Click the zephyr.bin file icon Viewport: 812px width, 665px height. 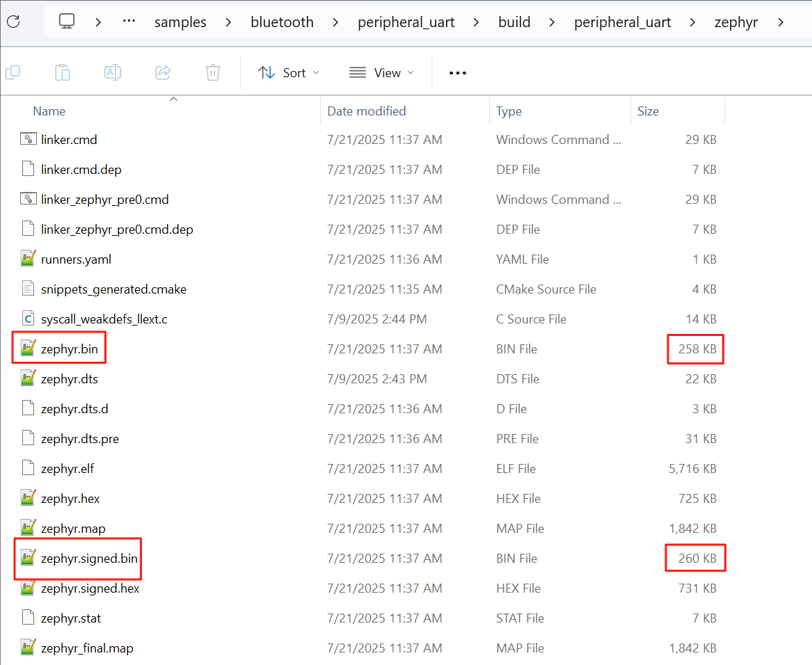[x=29, y=348]
